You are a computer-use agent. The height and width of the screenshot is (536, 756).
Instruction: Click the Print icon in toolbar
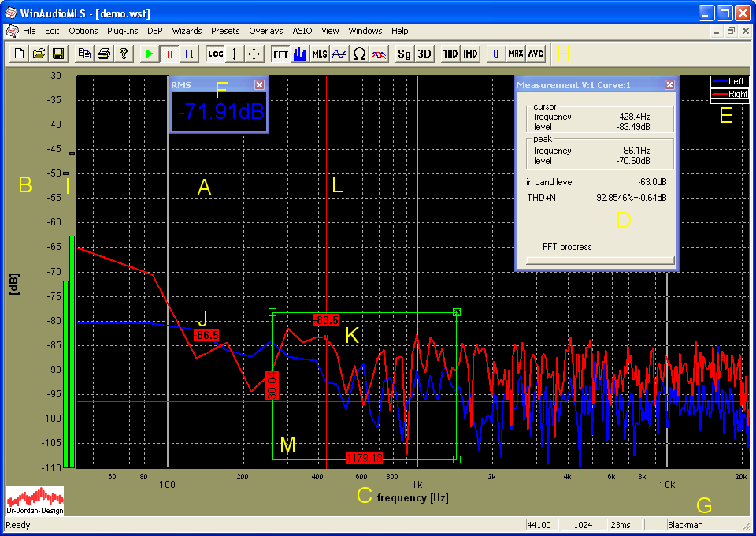(x=103, y=54)
